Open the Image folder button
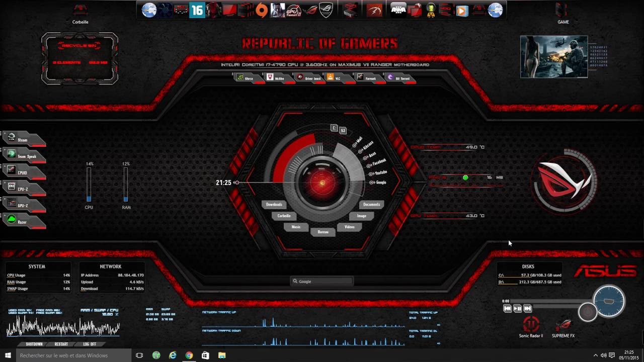The height and width of the screenshot is (362, 644). pos(362,216)
